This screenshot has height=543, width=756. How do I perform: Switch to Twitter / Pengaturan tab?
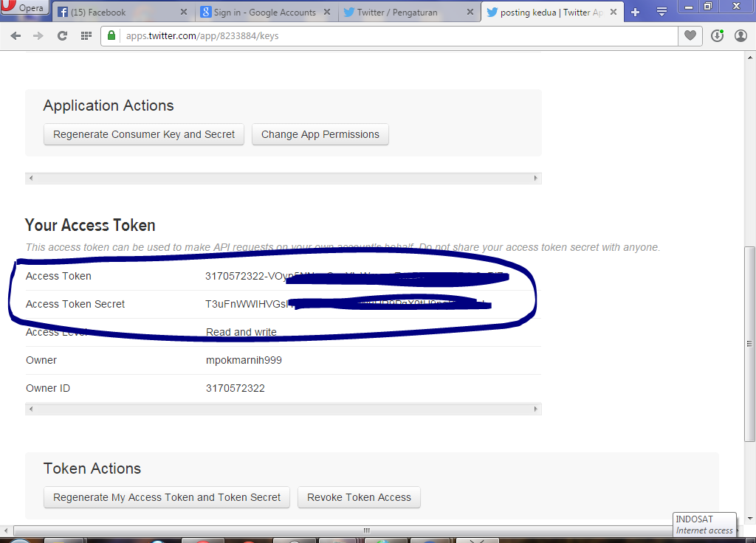409,13
